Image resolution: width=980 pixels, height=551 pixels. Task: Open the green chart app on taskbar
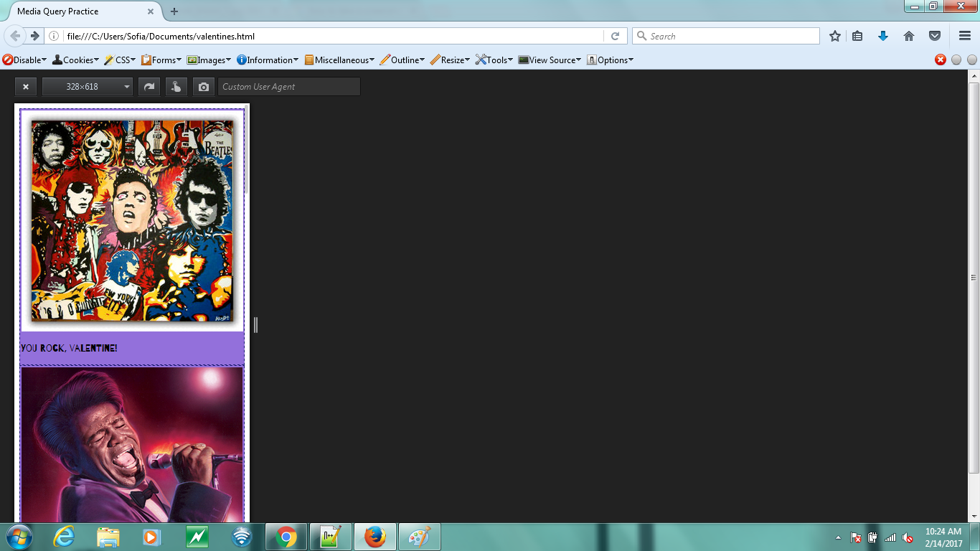tap(197, 537)
